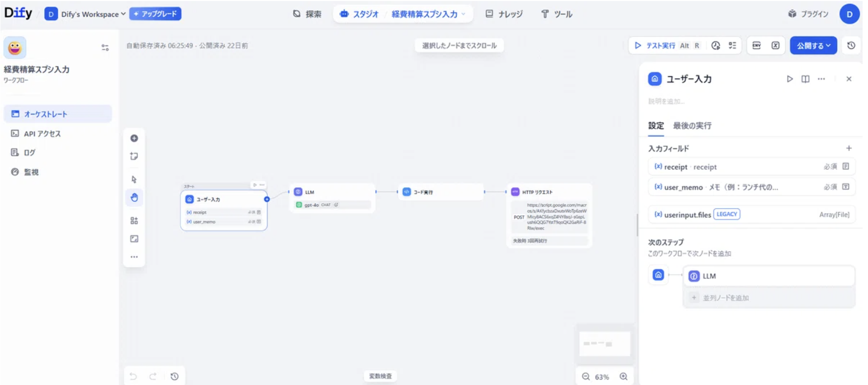The image size is (868, 385).
Task: Click 並列ノードを追加 add parallel node
Action: tap(769, 298)
